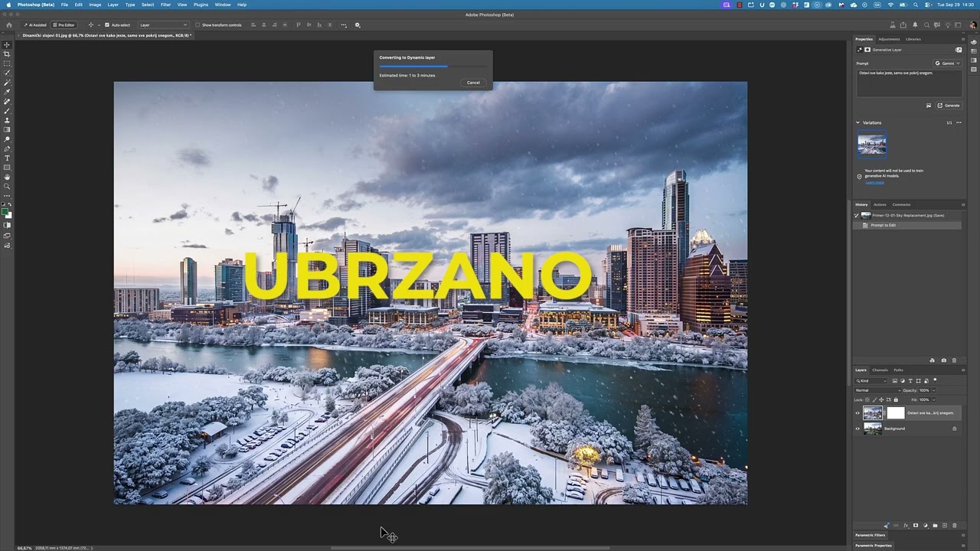Switch to AI Assisted mode
The width and height of the screenshot is (980, 551).
(34, 25)
